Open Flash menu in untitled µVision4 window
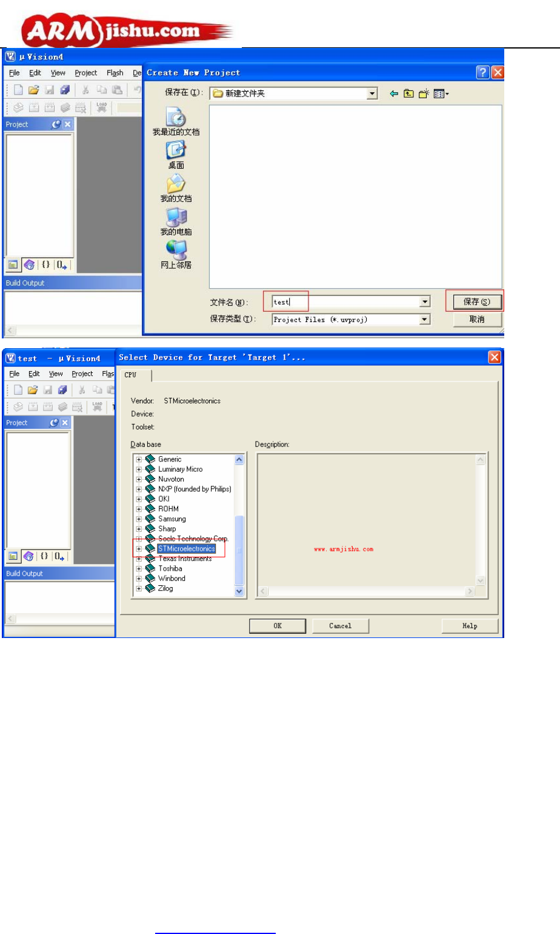The image size is (560, 934). [x=115, y=73]
